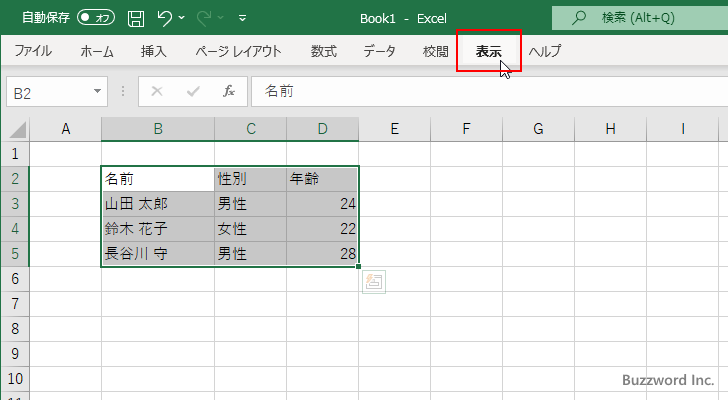This screenshot has height=400, width=728.
Task: Select row 3 header
Action: click(15, 204)
